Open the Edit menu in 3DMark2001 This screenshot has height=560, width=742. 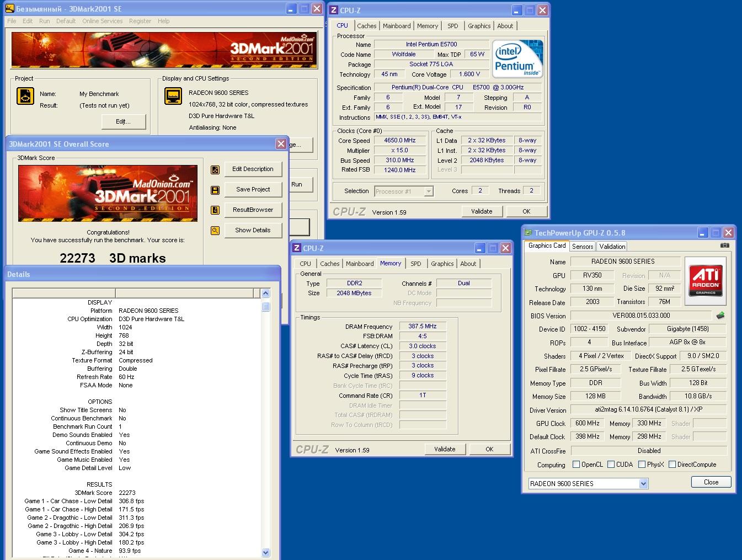tap(28, 21)
